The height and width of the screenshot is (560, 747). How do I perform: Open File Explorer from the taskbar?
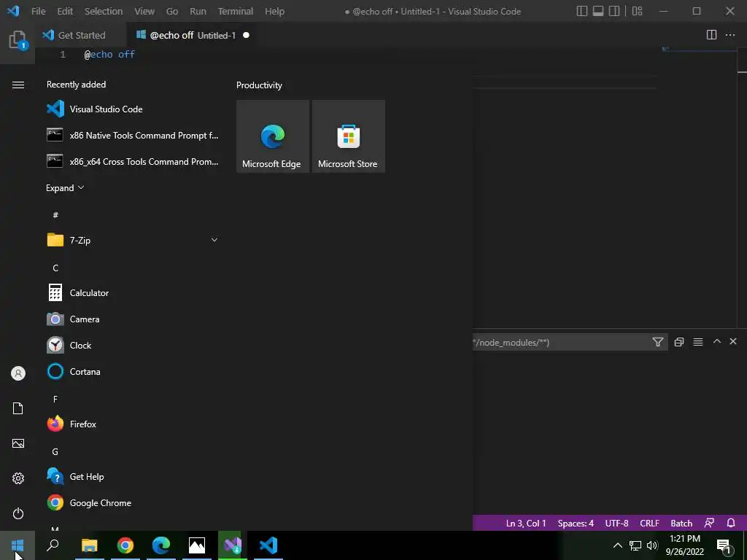click(x=90, y=545)
